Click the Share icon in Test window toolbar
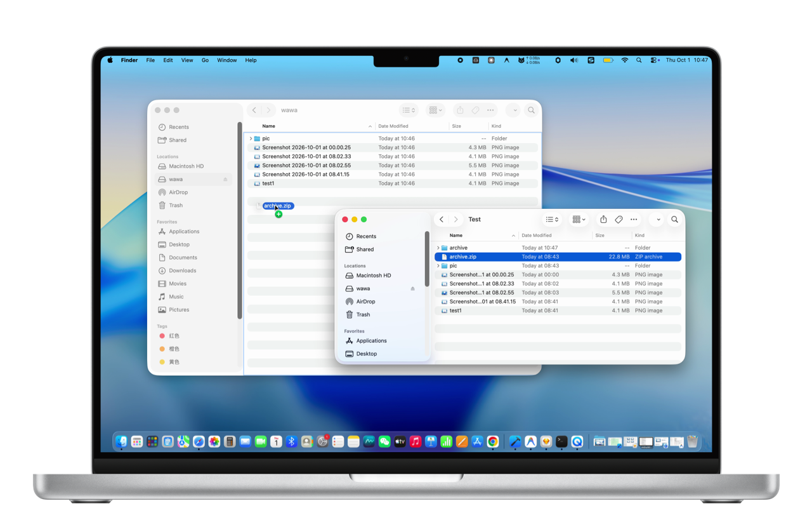This screenshot has height=508, width=812. (x=603, y=220)
